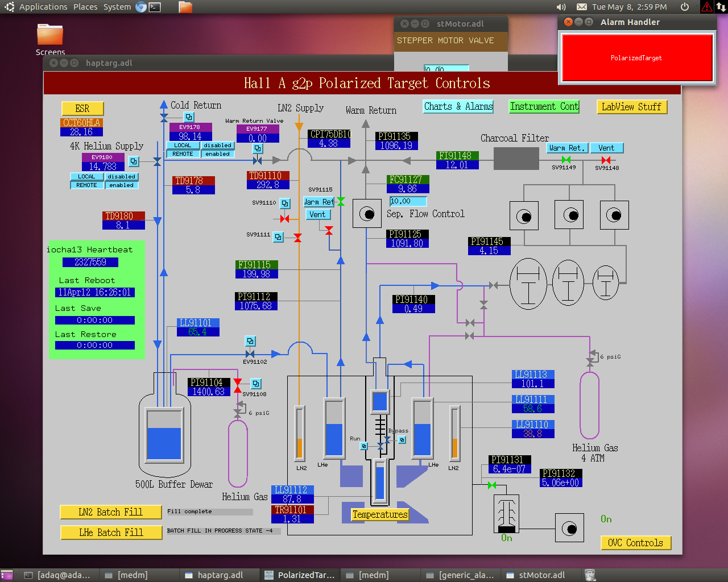
Task: Open related display icon above EV9178
Action: 189,117
